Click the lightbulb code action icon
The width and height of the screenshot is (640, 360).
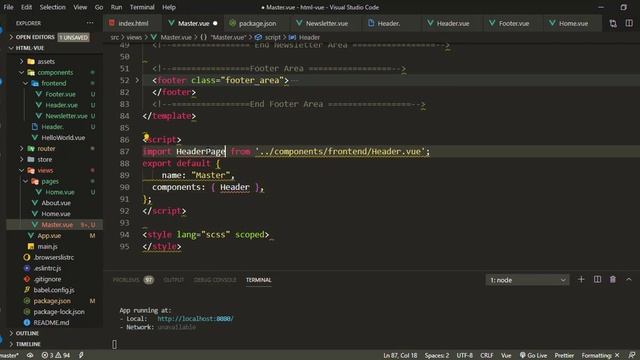click(146, 136)
